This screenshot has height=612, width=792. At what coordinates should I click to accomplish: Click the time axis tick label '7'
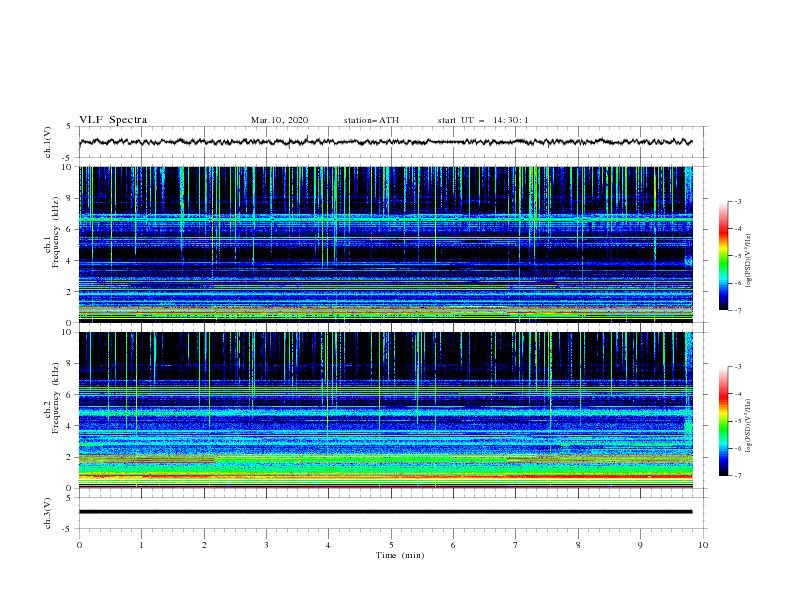[516, 545]
